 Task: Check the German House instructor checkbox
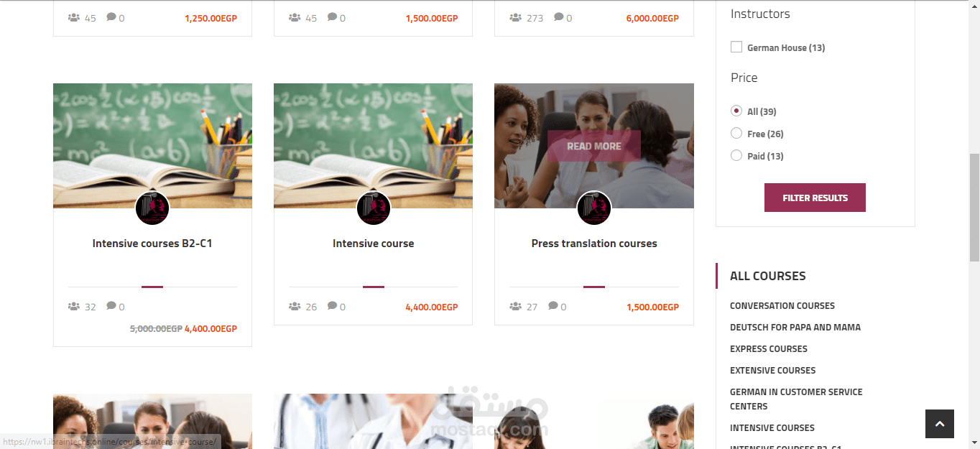coord(736,47)
